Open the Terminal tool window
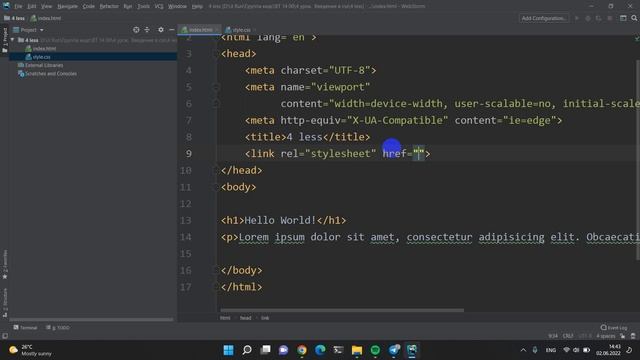Screen dimensions: 640x360 pyautogui.click(x=25, y=328)
